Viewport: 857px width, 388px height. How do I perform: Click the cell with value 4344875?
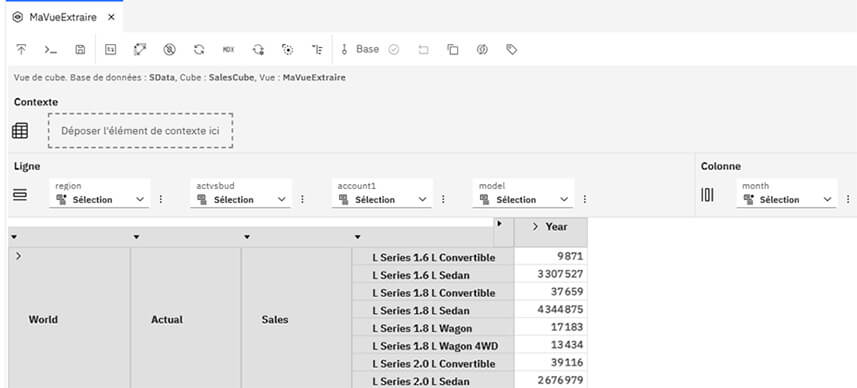coord(551,309)
